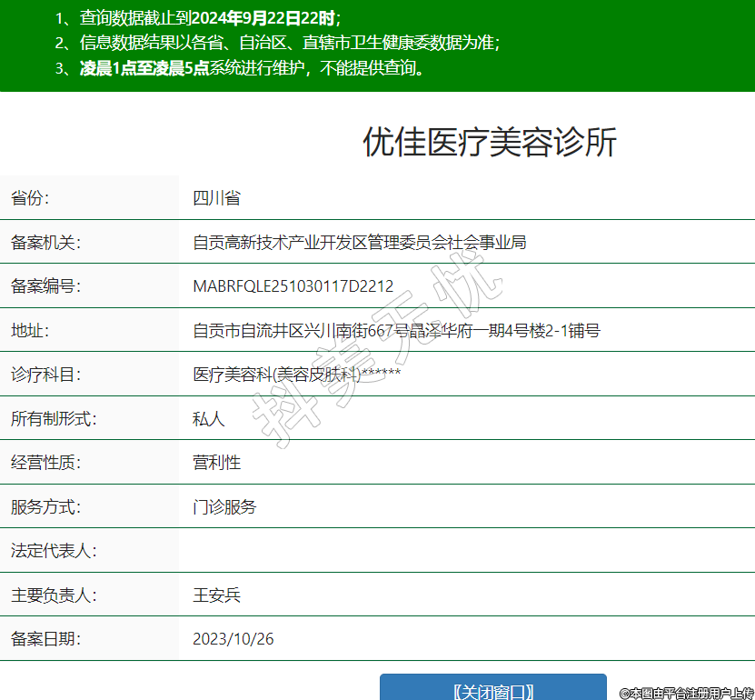Click the 备案编号 row label
Screen dimensions: 755x700
45,286
